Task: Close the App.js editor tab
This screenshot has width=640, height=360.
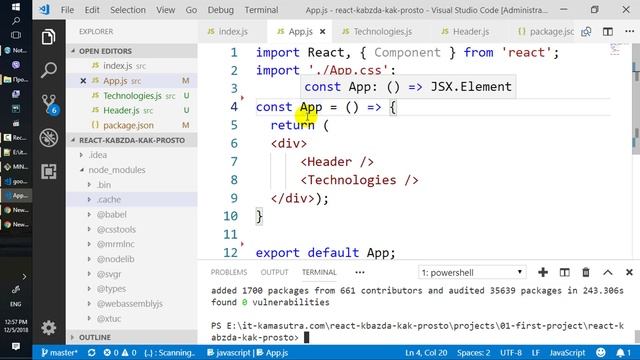Action: click(x=322, y=31)
